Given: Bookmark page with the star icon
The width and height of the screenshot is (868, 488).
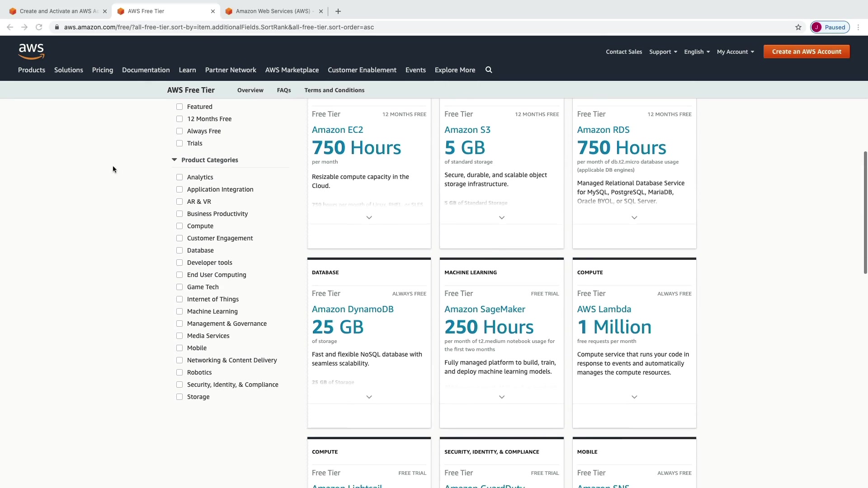Looking at the screenshot, I should pos(798,27).
